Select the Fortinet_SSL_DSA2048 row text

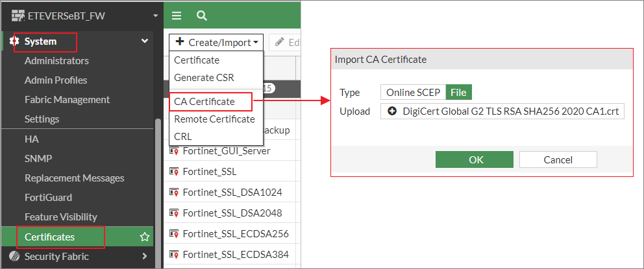(x=232, y=213)
